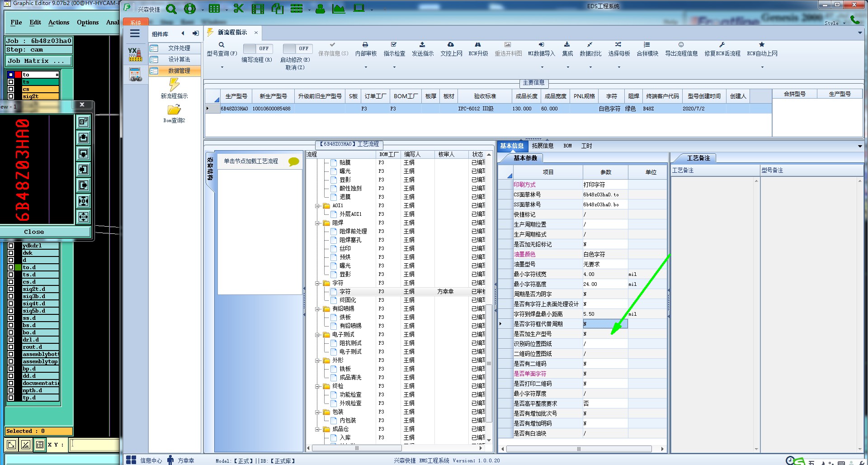Click the 指示检查 checkmark icon
This screenshot has width=868, height=465.
tap(394, 45)
